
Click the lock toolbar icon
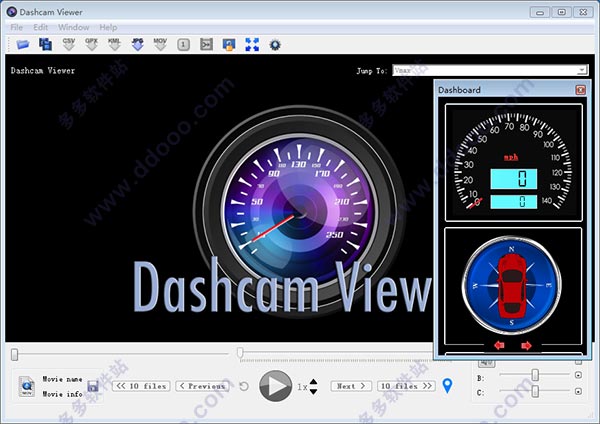click(x=229, y=45)
